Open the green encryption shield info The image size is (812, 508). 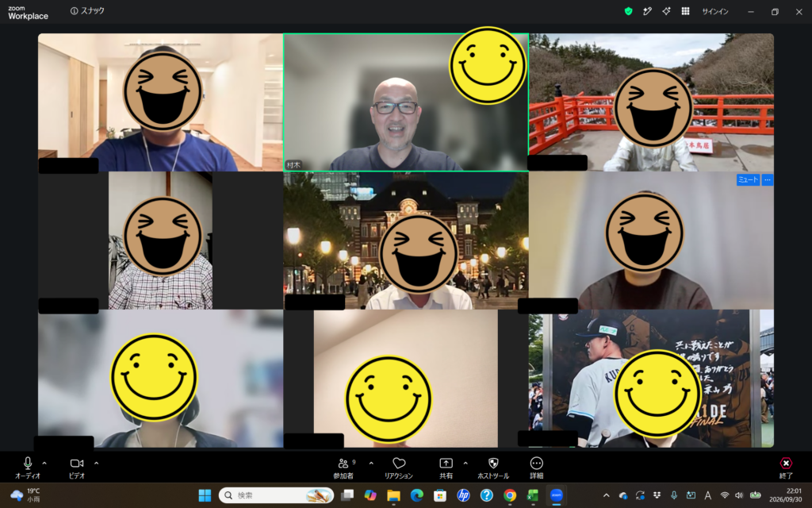point(628,11)
